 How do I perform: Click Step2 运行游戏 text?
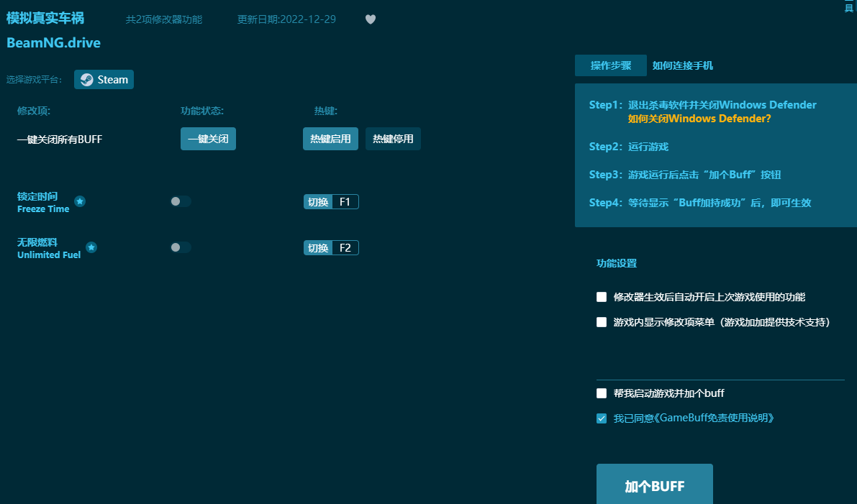[x=629, y=147]
